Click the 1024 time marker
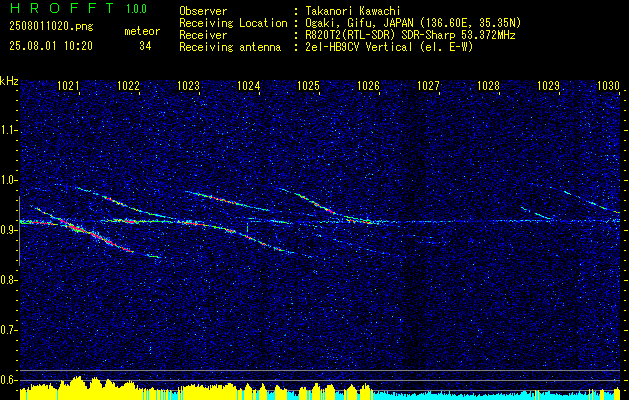Screen dimensions: 629x400 point(248,85)
